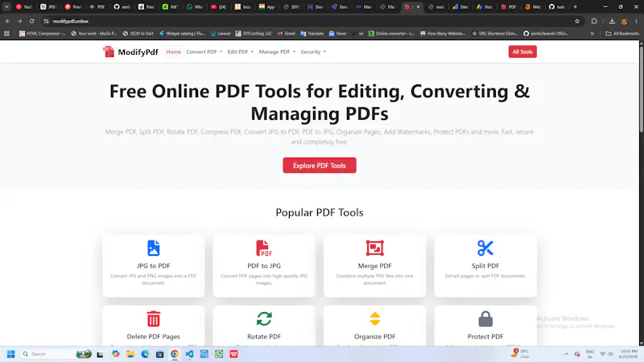Open the Merge PDF card title
The width and height of the screenshot is (644, 362).
(x=374, y=265)
